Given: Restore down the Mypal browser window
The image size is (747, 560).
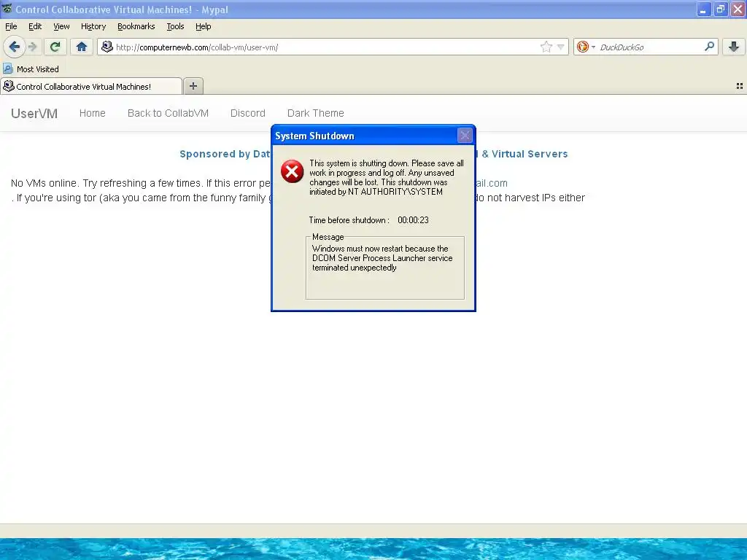Looking at the screenshot, I should pos(721,9).
